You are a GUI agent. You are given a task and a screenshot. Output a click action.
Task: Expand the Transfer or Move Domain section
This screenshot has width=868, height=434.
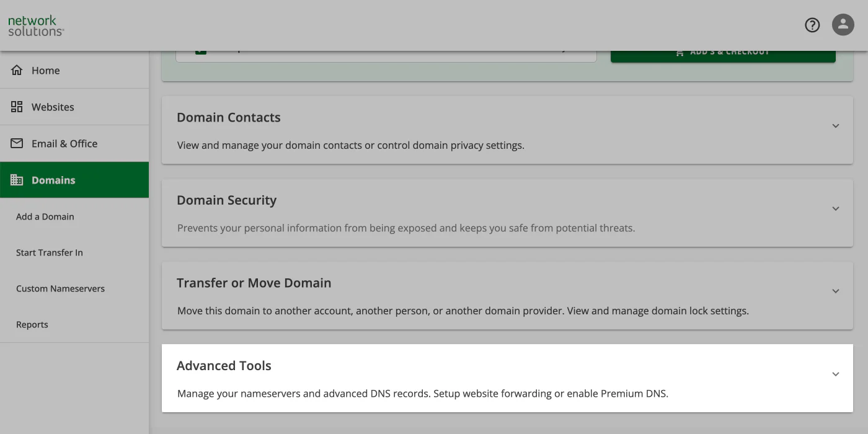835,290
